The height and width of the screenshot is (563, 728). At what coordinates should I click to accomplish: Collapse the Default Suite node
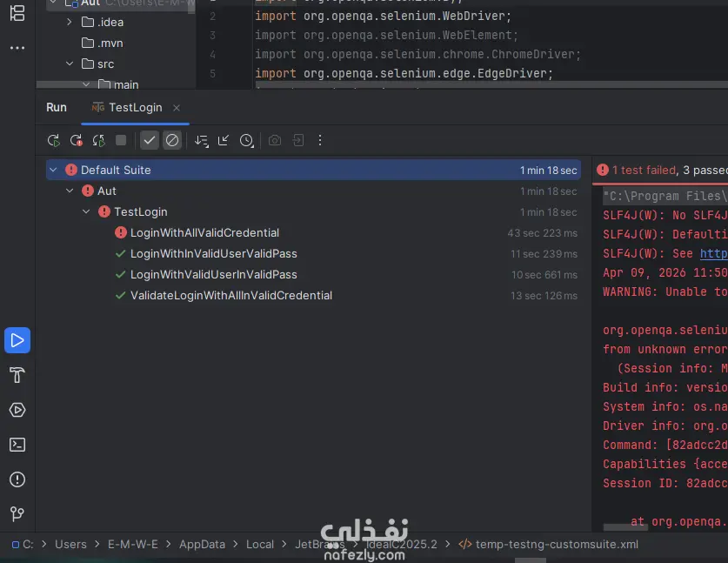click(53, 170)
